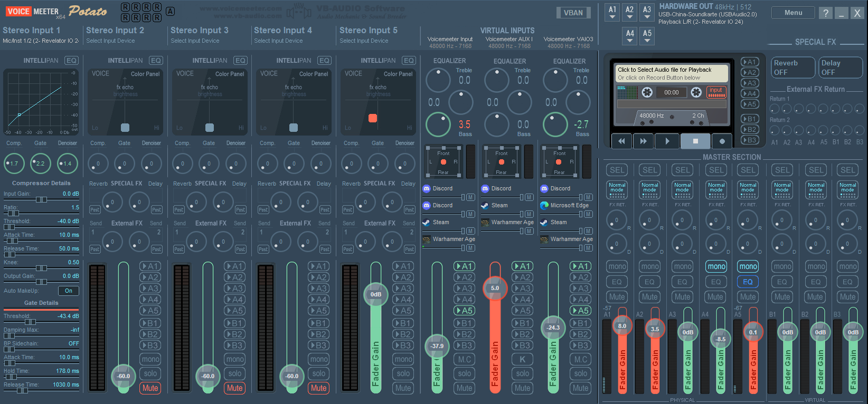Click to select audio file for playback
The image size is (868, 404).
(672, 73)
